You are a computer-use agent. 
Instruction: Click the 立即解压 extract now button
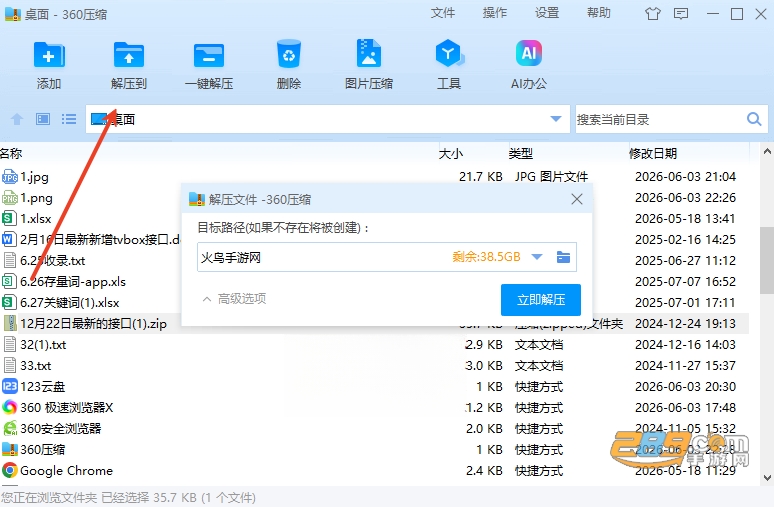(x=541, y=300)
